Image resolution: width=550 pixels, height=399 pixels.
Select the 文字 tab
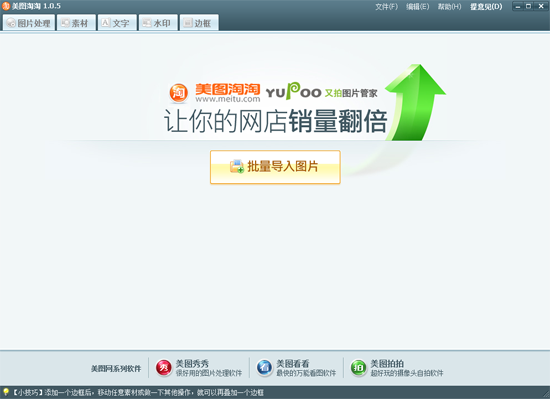(117, 23)
